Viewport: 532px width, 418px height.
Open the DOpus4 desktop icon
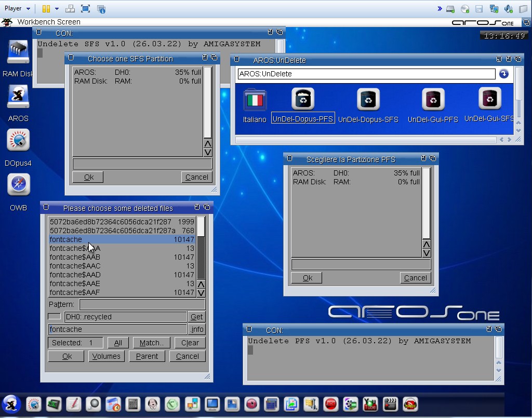coord(18,141)
